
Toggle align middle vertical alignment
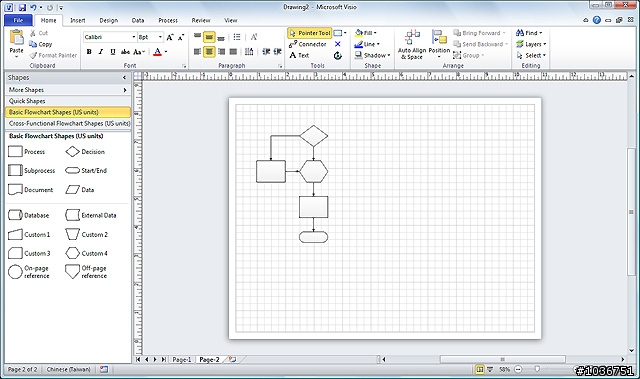tap(209, 37)
